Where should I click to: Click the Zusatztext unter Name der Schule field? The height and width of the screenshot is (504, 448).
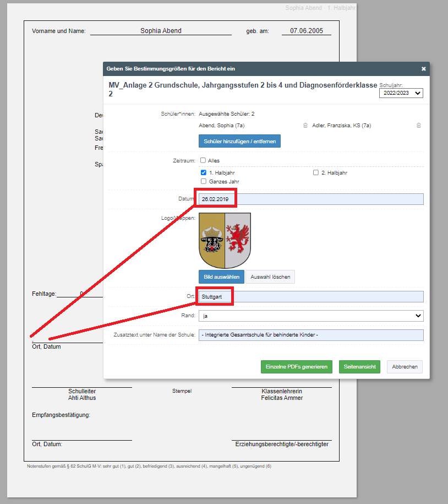[x=310, y=335]
